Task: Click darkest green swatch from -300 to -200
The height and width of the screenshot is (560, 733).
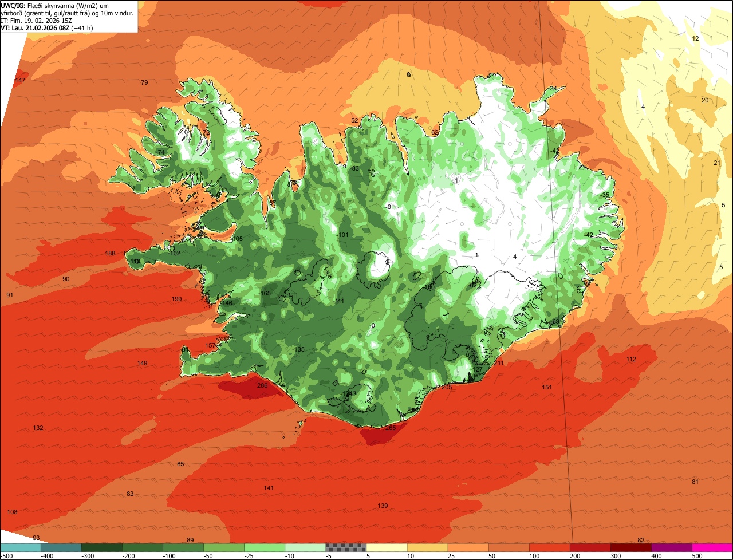Action: tap(102, 547)
